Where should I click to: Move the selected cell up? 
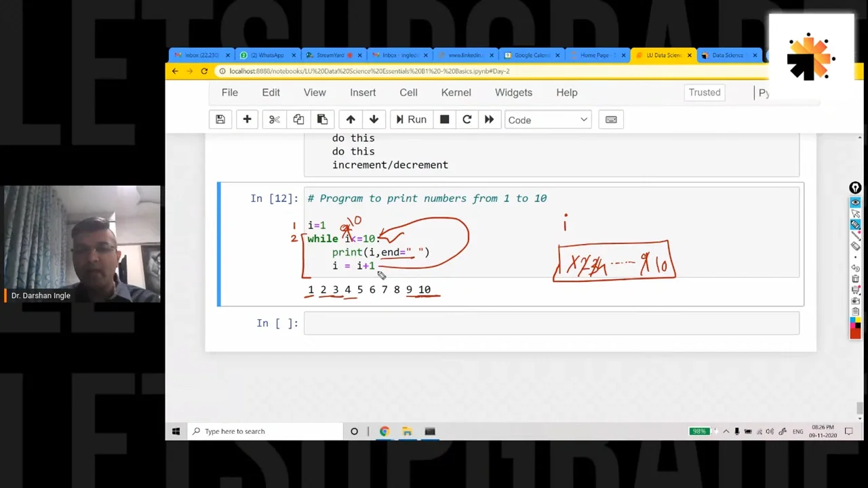[x=351, y=120]
